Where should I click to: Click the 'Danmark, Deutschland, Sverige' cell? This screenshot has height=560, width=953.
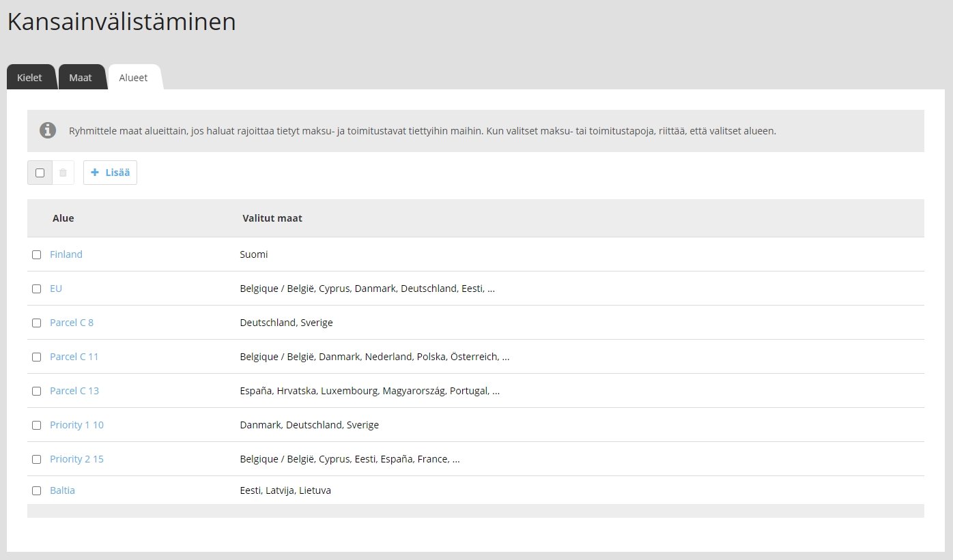309,425
